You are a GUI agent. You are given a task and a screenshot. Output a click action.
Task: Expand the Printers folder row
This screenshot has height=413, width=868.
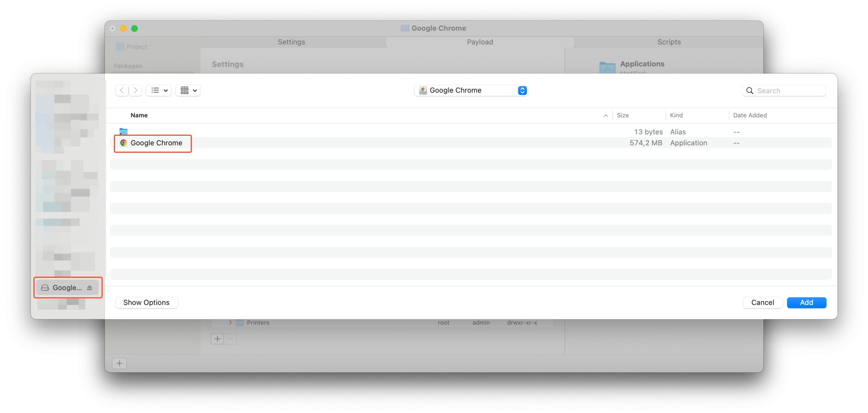click(x=230, y=322)
